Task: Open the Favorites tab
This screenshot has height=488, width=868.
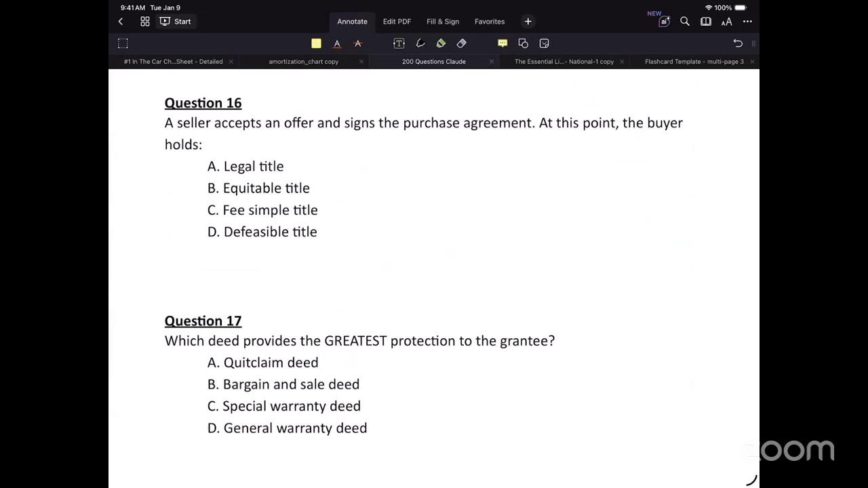Action: [x=490, y=22]
